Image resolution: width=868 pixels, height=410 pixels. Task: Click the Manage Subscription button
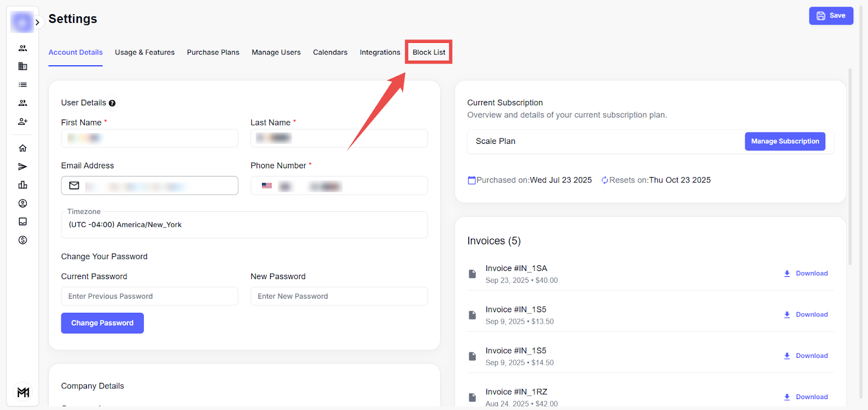tap(784, 141)
